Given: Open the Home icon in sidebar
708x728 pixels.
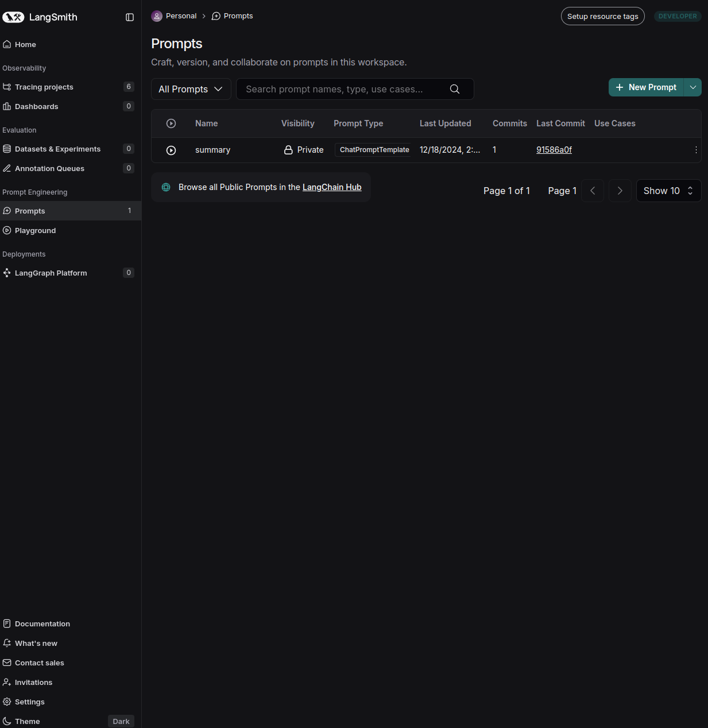Looking at the screenshot, I should tap(7, 44).
